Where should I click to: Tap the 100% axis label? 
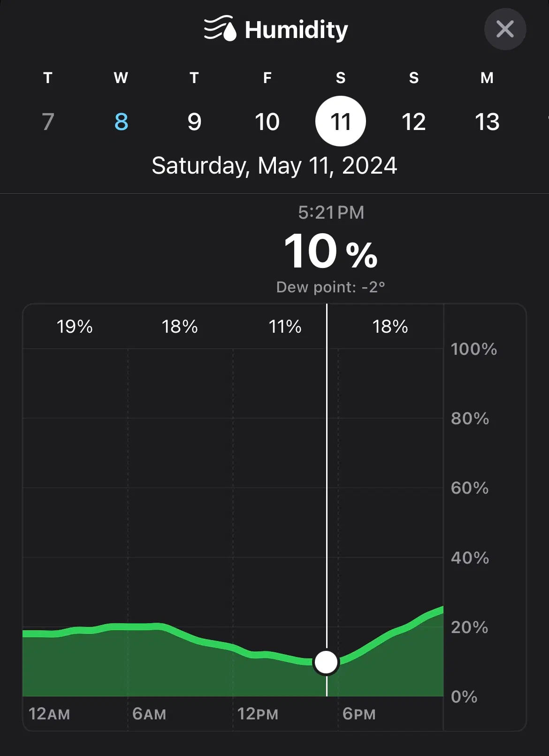474,349
